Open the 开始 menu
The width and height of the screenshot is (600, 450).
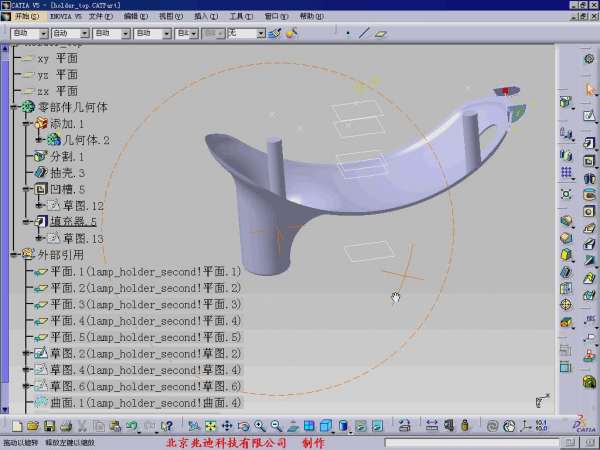point(26,16)
